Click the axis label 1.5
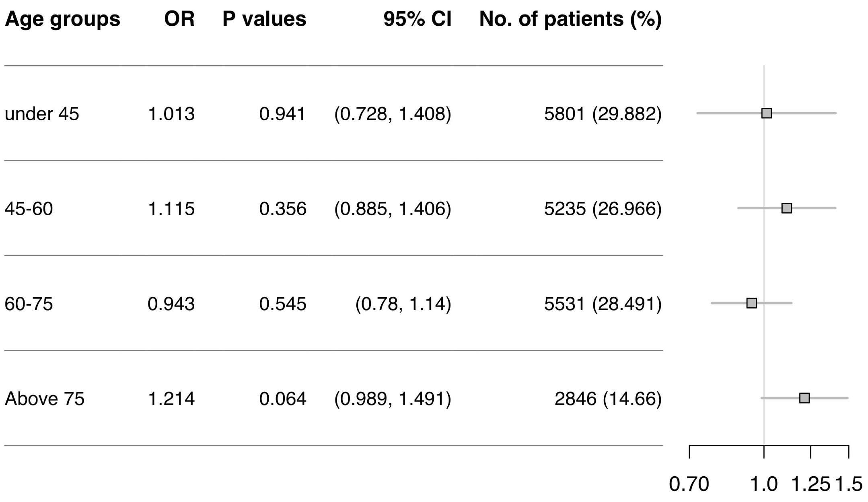The width and height of the screenshot is (868, 502). coord(849,484)
